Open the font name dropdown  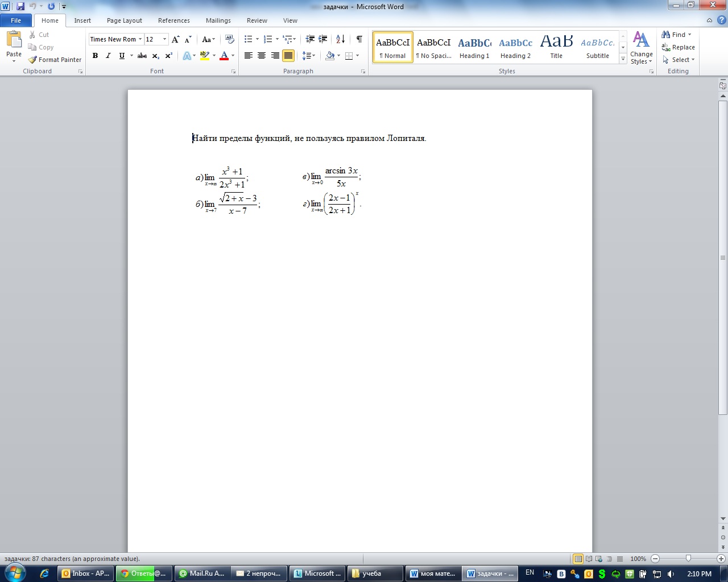point(140,39)
